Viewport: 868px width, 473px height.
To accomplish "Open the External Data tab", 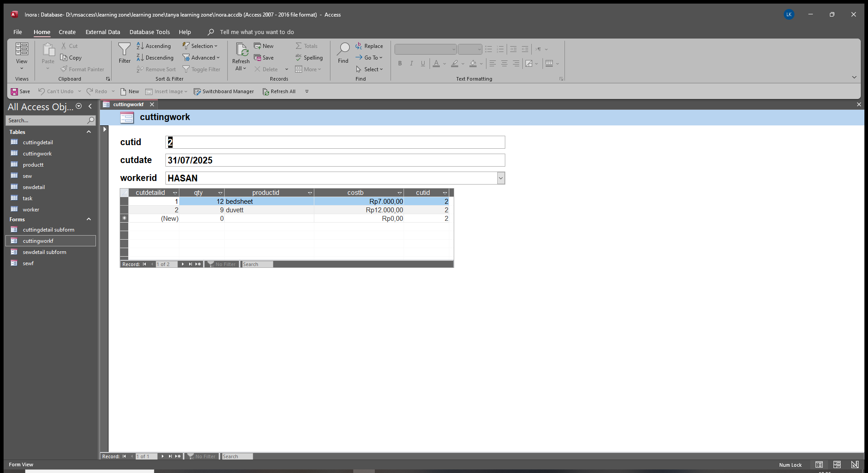I will [x=103, y=32].
